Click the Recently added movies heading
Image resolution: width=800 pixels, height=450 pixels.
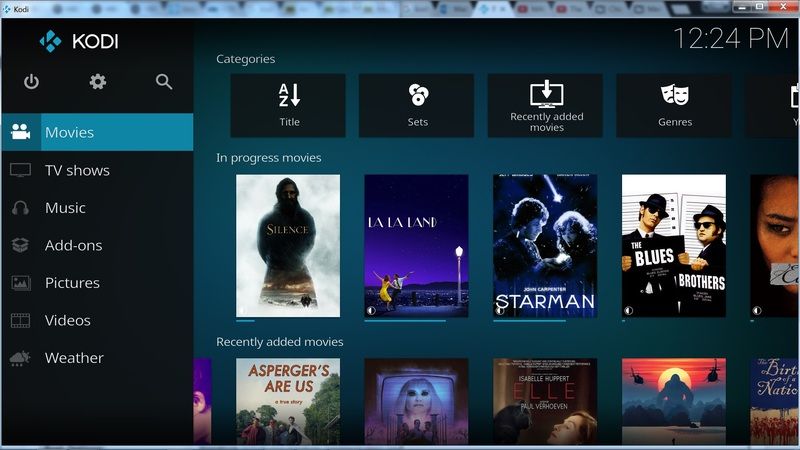280,342
